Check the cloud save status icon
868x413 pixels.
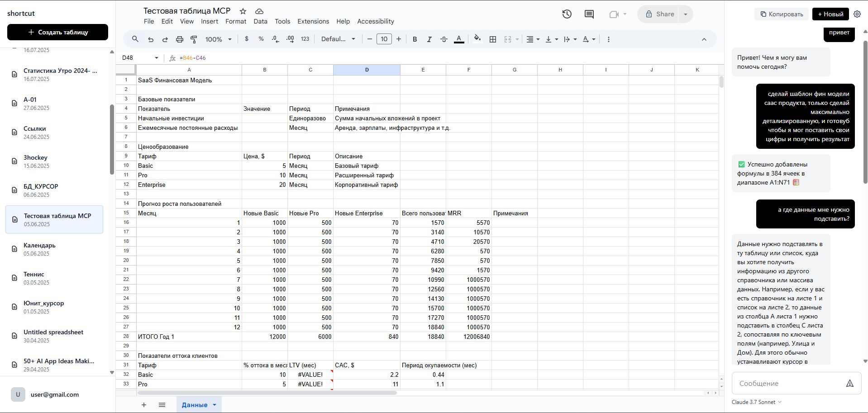point(259,11)
